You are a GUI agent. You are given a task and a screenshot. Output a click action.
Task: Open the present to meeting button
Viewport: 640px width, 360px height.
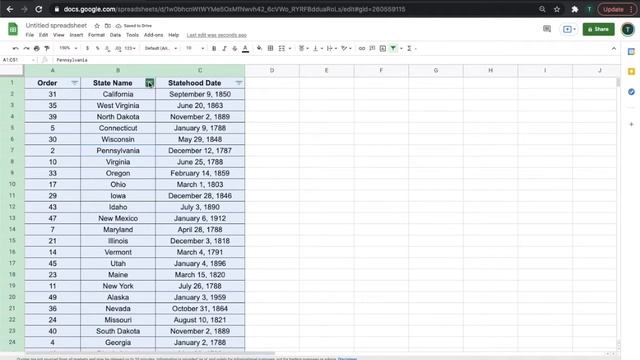click(x=569, y=29)
